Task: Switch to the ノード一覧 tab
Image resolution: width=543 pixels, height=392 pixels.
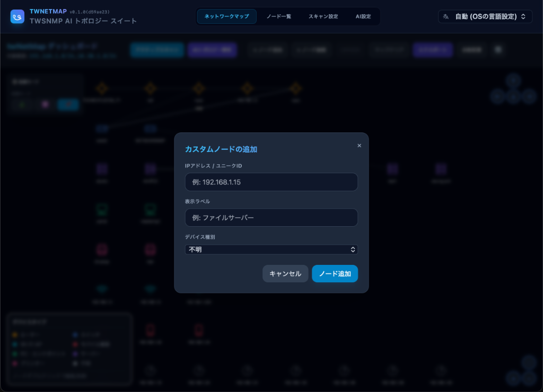Action: 279,16
